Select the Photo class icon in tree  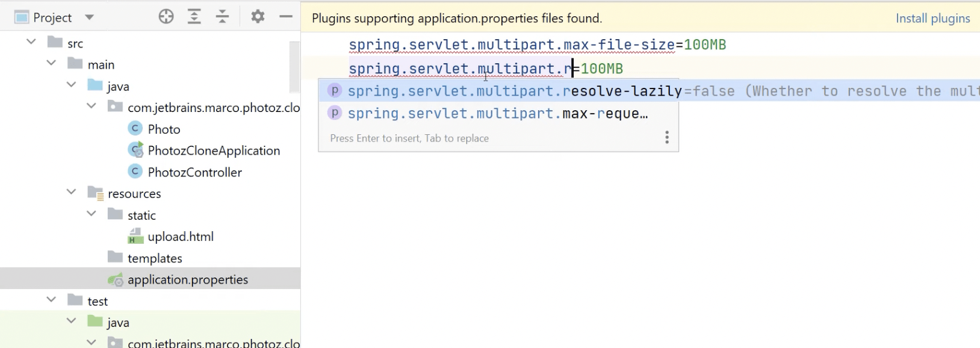[135, 129]
